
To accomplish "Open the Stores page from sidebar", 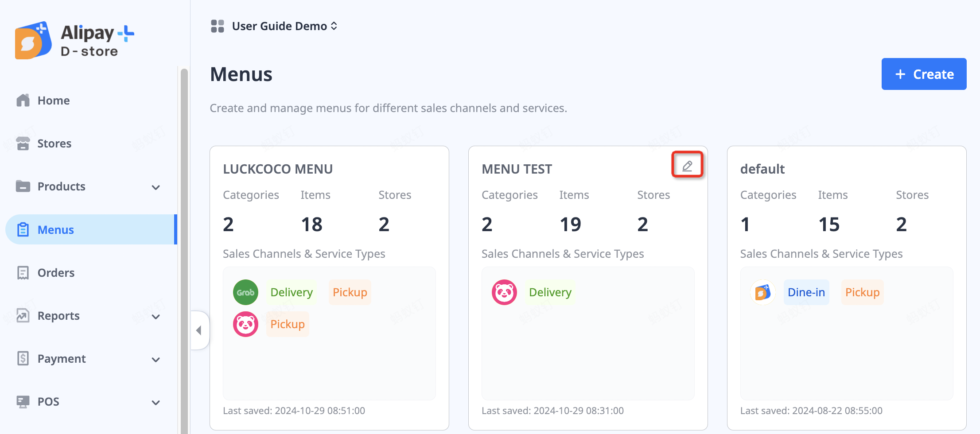I will (54, 143).
